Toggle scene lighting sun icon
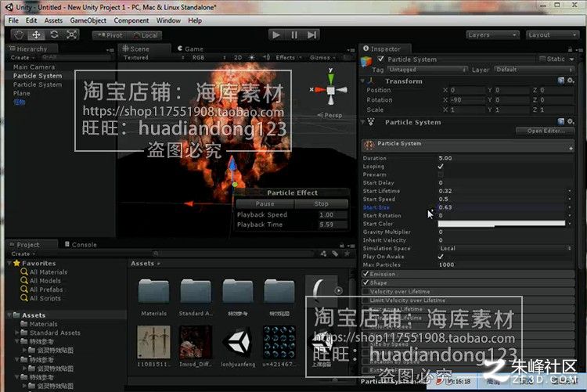 coord(251,57)
